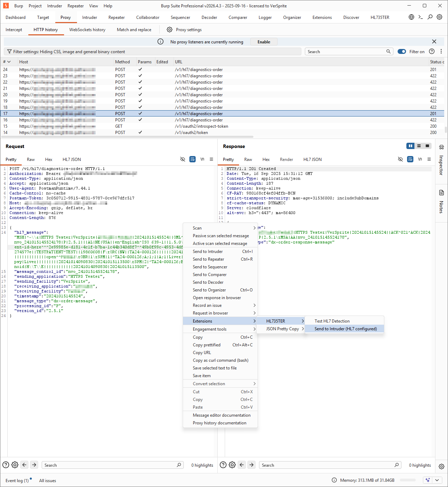Click the AI sparkle icon in status bar
448x487 pixels.
click(428, 480)
